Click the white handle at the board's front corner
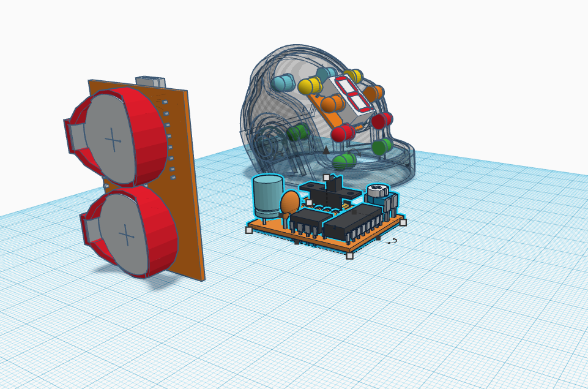The height and width of the screenshot is (389, 588). coord(349,255)
